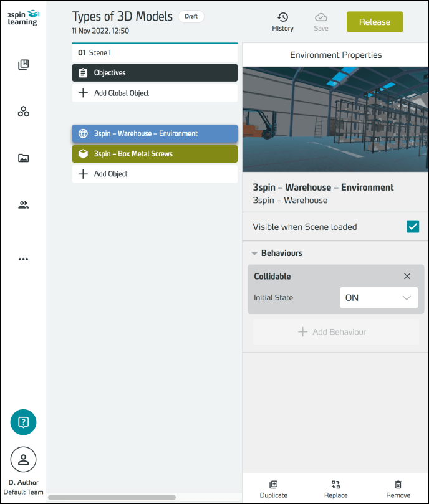Remove the Collidable behaviour with X
This screenshot has width=429, height=504.
coord(407,276)
